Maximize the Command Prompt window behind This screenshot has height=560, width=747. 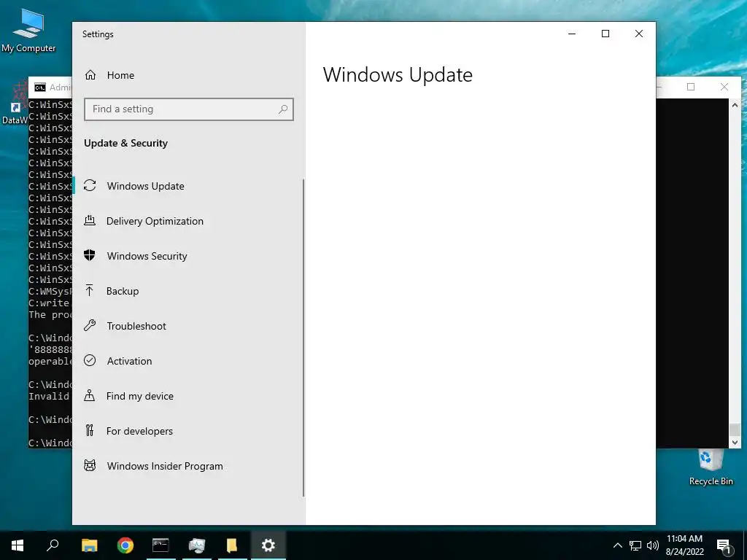point(691,87)
